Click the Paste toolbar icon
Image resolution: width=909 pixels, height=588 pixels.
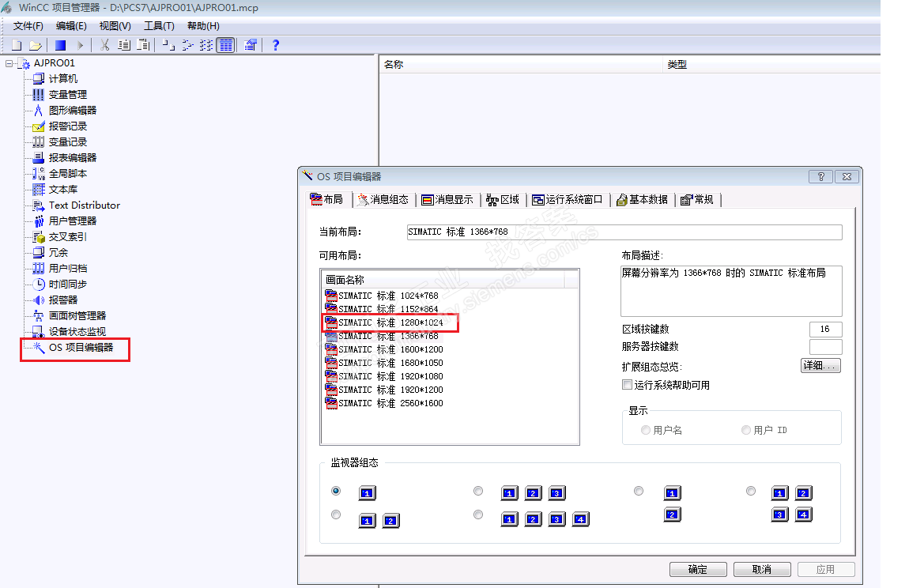pos(143,45)
